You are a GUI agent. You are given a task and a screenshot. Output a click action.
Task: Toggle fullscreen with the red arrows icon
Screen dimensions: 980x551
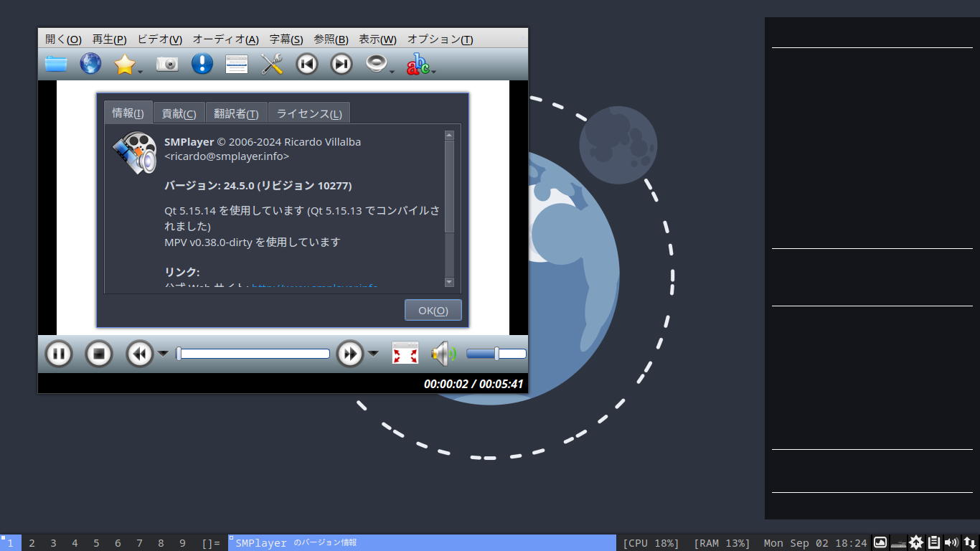tap(405, 353)
